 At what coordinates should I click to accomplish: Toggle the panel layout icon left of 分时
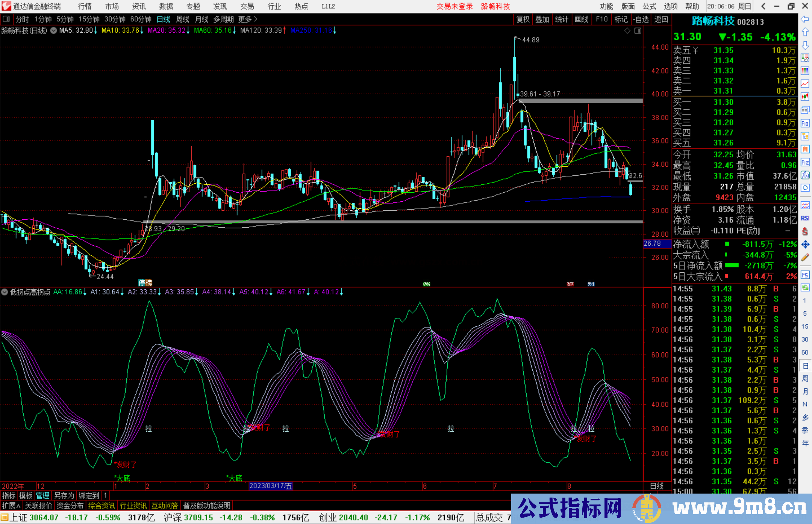(6, 19)
